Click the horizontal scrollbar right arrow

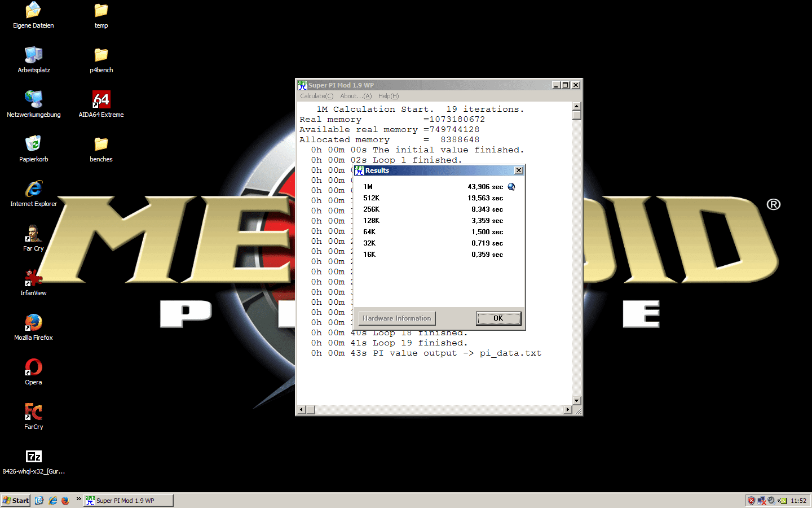point(568,410)
